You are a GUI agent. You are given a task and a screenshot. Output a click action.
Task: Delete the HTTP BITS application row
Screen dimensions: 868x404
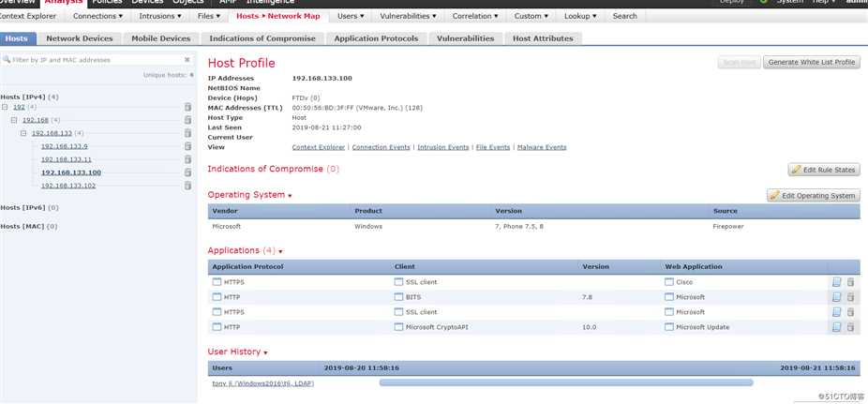point(850,297)
